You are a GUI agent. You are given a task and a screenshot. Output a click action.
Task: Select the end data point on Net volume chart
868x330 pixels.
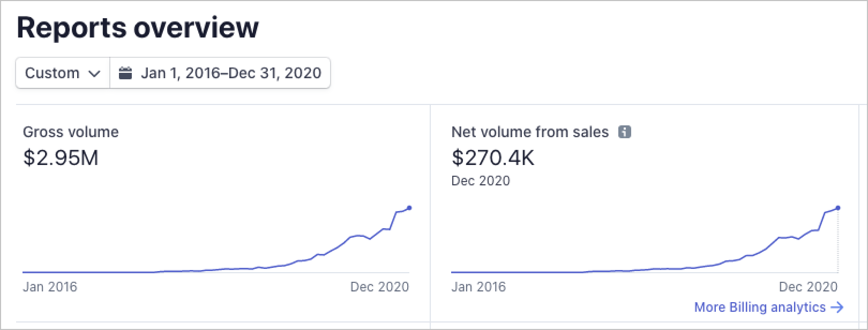click(838, 208)
